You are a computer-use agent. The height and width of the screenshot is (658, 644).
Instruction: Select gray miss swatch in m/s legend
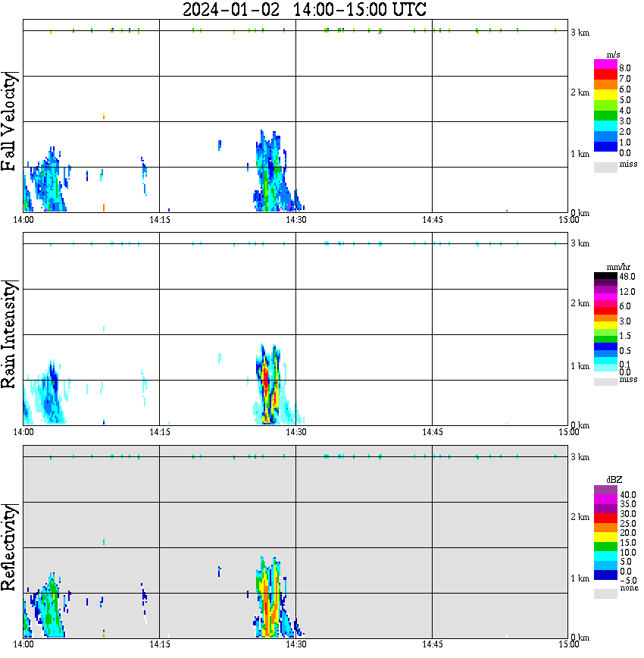[605, 167]
